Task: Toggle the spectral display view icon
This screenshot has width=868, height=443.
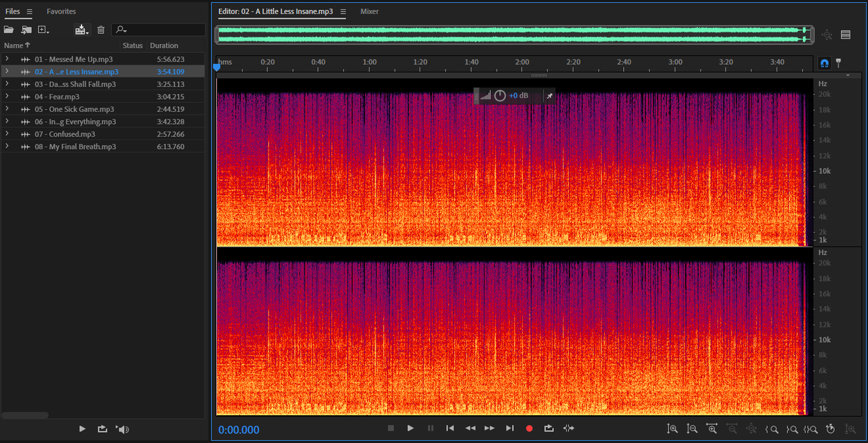Action: [846, 35]
